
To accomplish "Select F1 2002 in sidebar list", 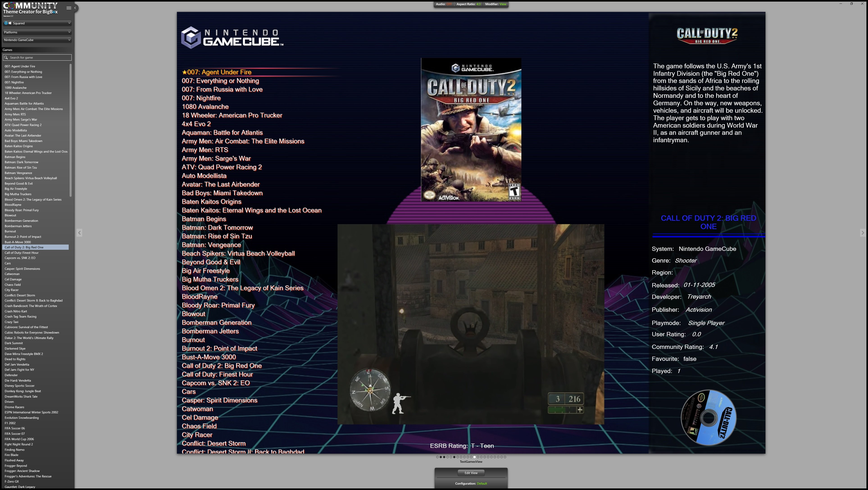I will (x=10, y=423).
